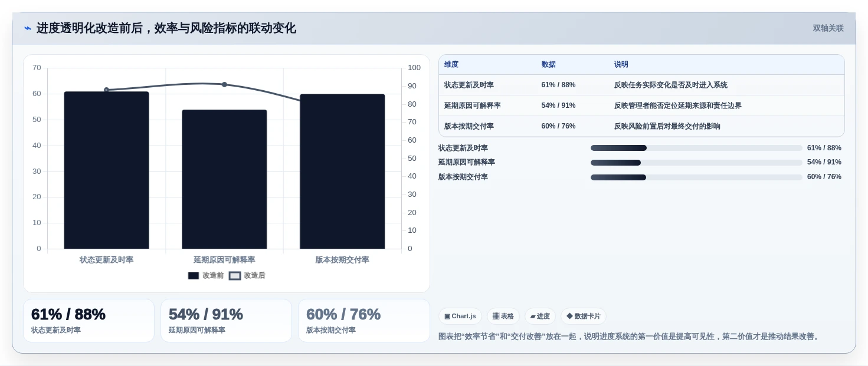Click the 改造后 outlined legend swatch
Screen dimensions: 868x366
pyautogui.click(x=235, y=275)
